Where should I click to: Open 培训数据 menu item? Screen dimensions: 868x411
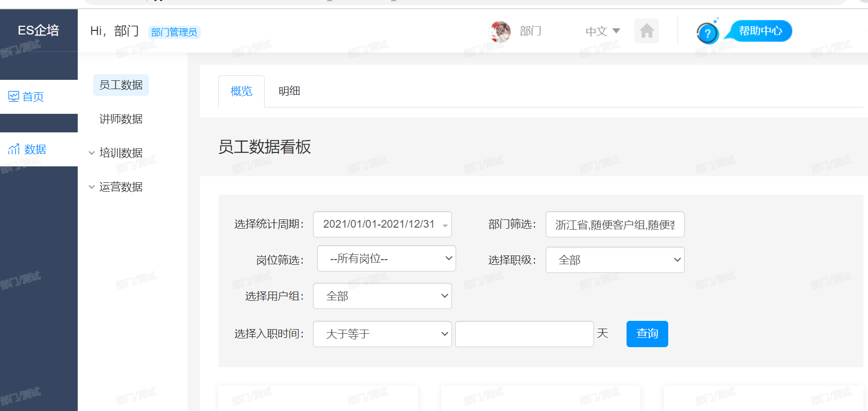click(121, 153)
